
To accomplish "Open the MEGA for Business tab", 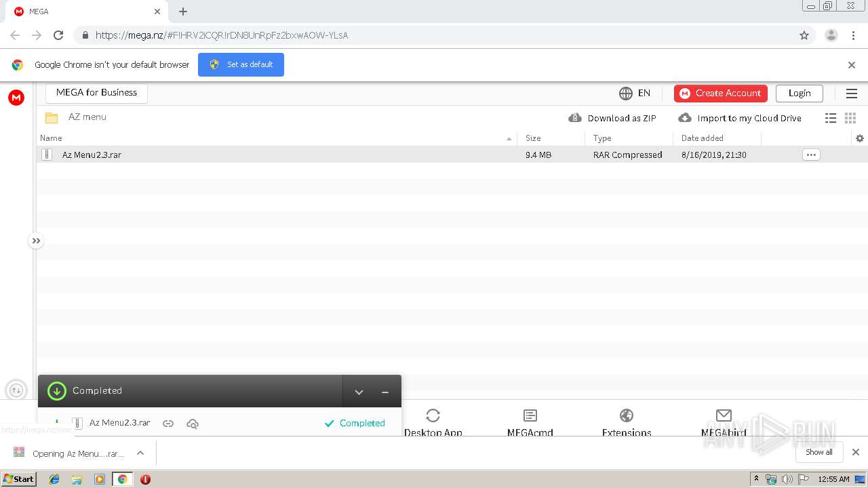I will point(96,93).
